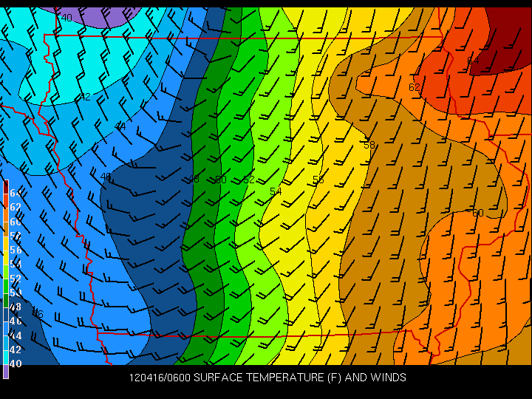Click the cyan legend swatch between 42 and 40

pyautogui.click(x=6, y=358)
